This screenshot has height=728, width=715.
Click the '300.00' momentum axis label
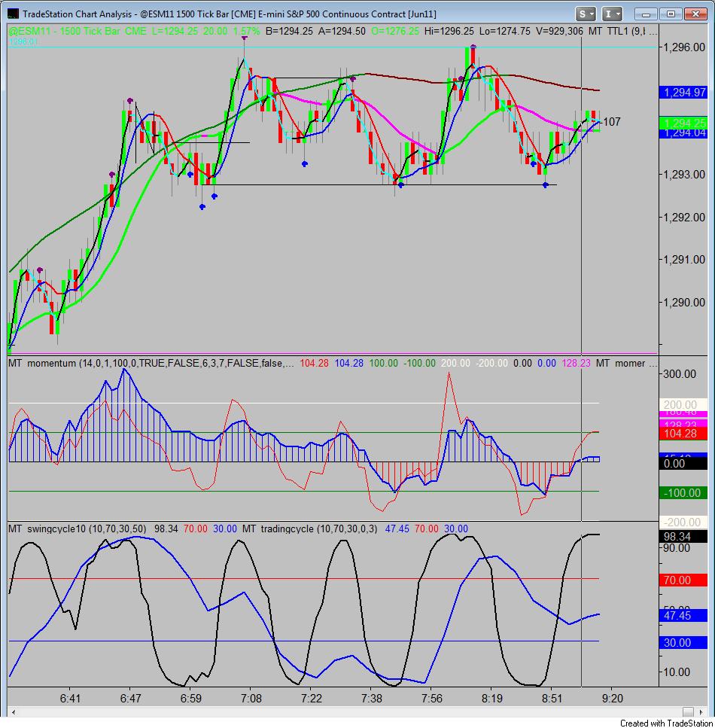click(x=680, y=373)
